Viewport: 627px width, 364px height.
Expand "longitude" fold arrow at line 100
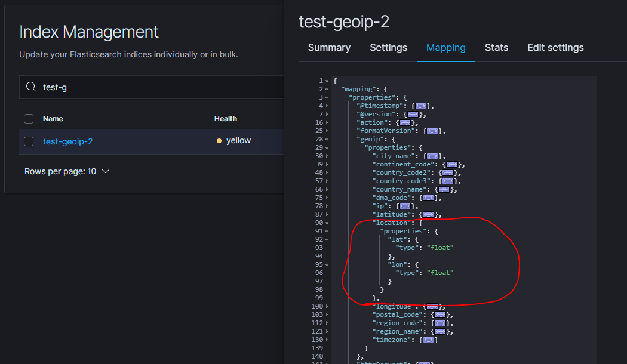[327, 307]
